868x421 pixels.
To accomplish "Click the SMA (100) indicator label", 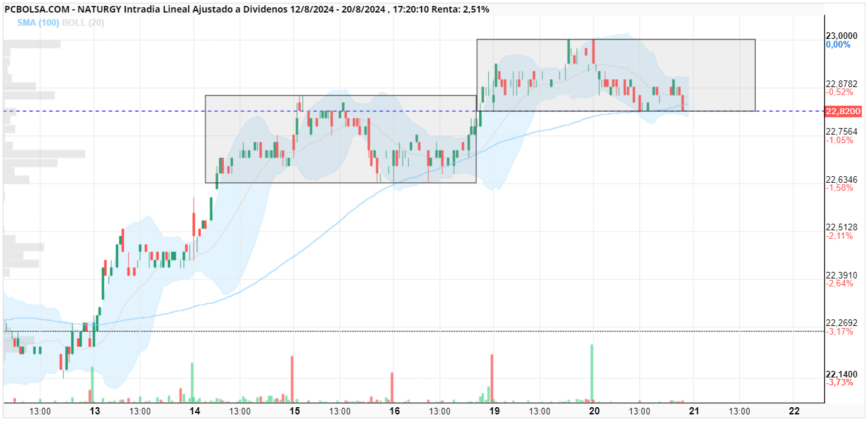I will [38, 22].
